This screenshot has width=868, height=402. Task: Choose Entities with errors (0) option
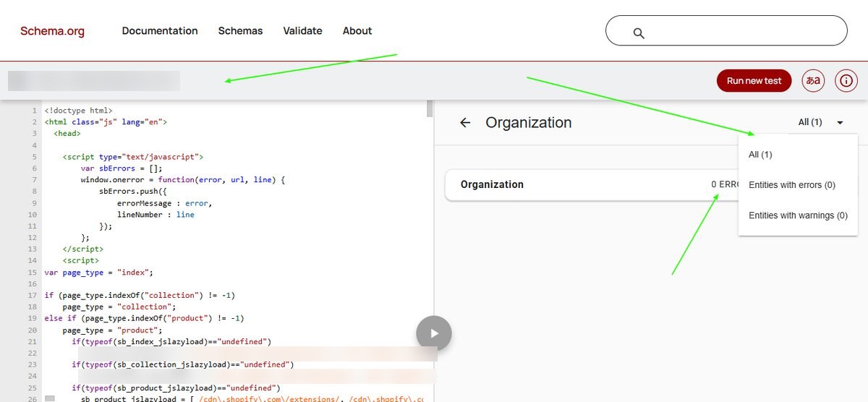click(x=798, y=185)
